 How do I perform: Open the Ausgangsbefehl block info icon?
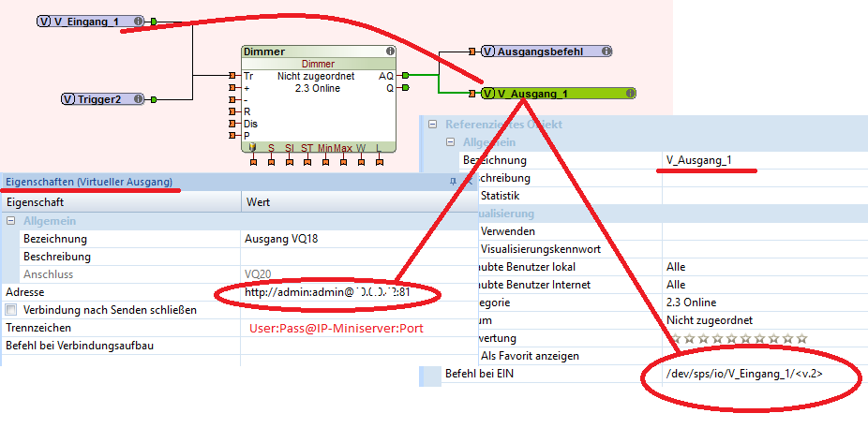(606, 52)
